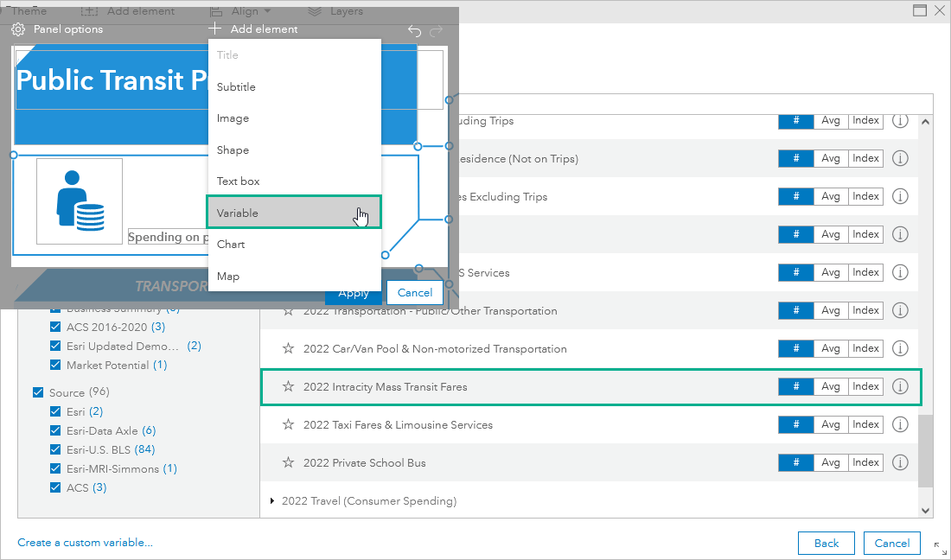This screenshot has width=951, height=560.
Task: Disable the Esri-U.S. BLS checkbox
Action: point(54,449)
